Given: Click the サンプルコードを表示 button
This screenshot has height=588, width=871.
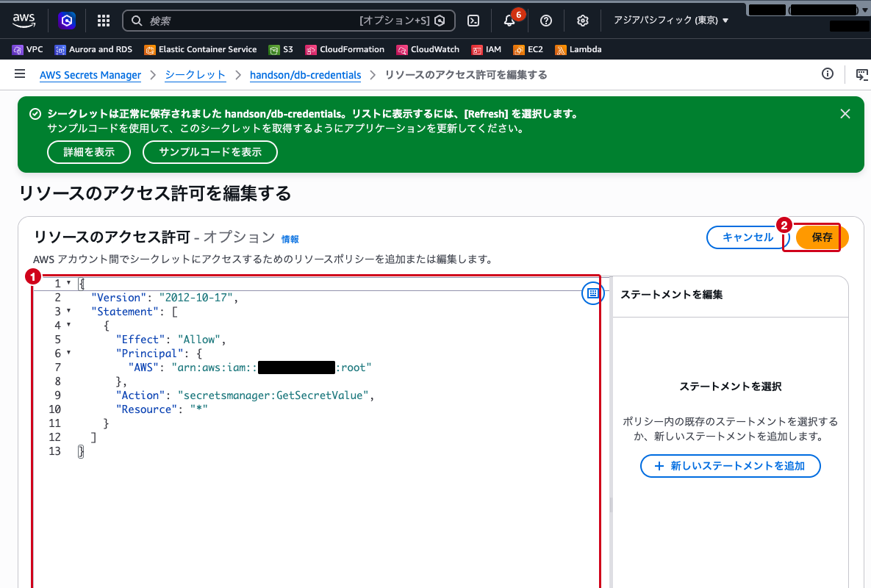Looking at the screenshot, I should [x=210, y=152].
